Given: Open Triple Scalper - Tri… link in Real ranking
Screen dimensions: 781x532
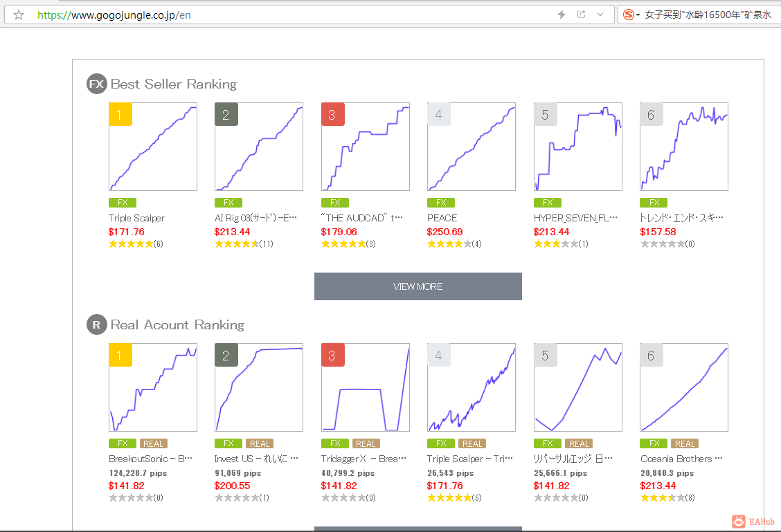Looking at the screenshot, I should tap(469, 459).
